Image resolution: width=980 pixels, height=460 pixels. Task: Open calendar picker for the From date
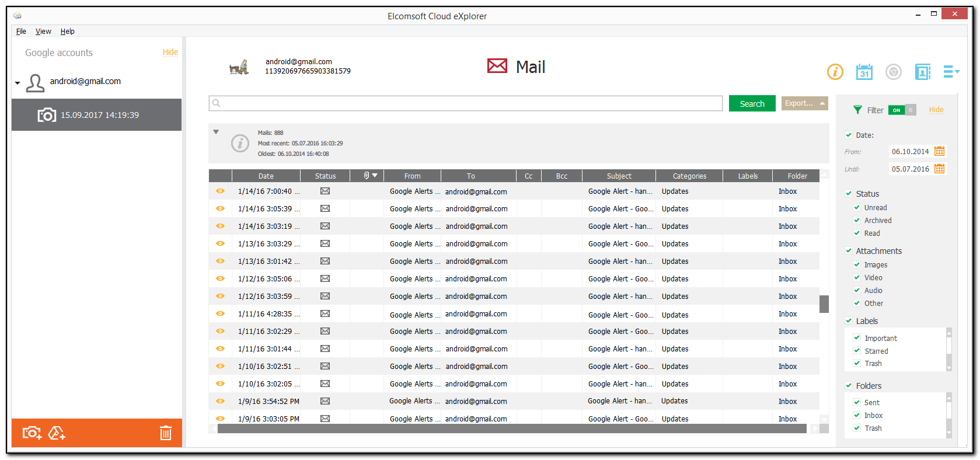click(x=939, y=151)
